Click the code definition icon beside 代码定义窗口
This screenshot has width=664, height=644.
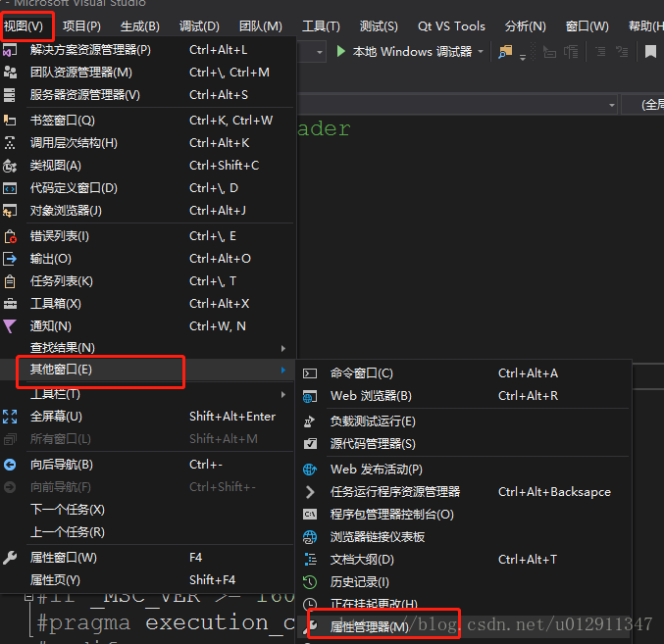click(10, 188)
